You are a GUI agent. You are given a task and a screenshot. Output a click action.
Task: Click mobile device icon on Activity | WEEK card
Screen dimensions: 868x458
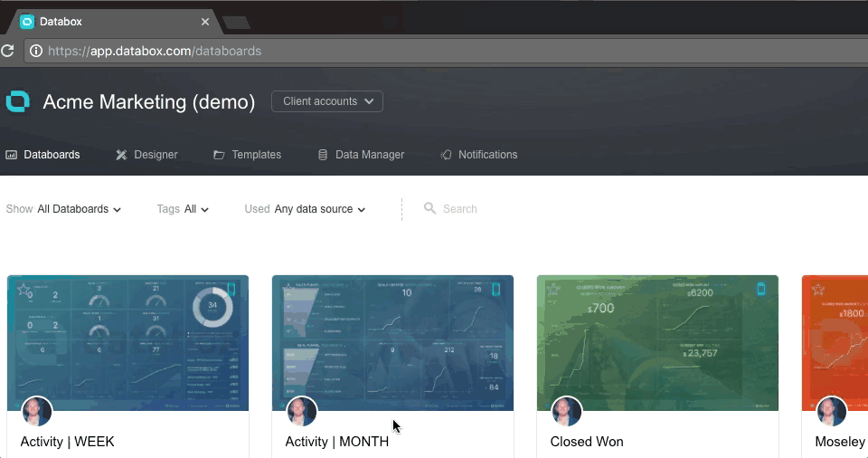[231, 290]
